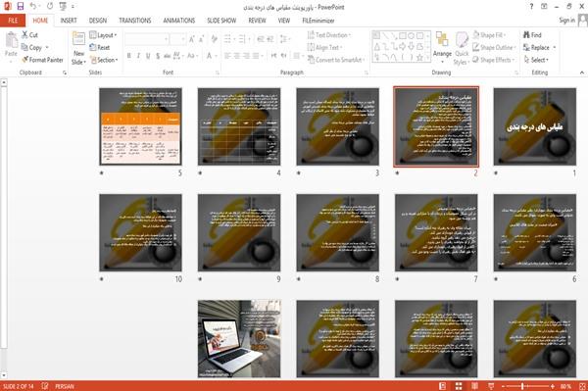Start Slide Show from status bar icon
The height and width of the screenshot is (391, 588).
491,386
